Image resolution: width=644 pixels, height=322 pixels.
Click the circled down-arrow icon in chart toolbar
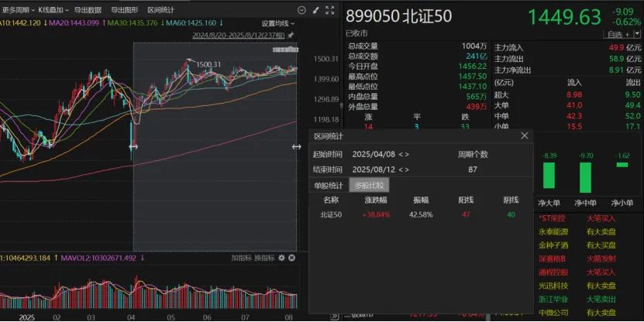pos(302,10)
